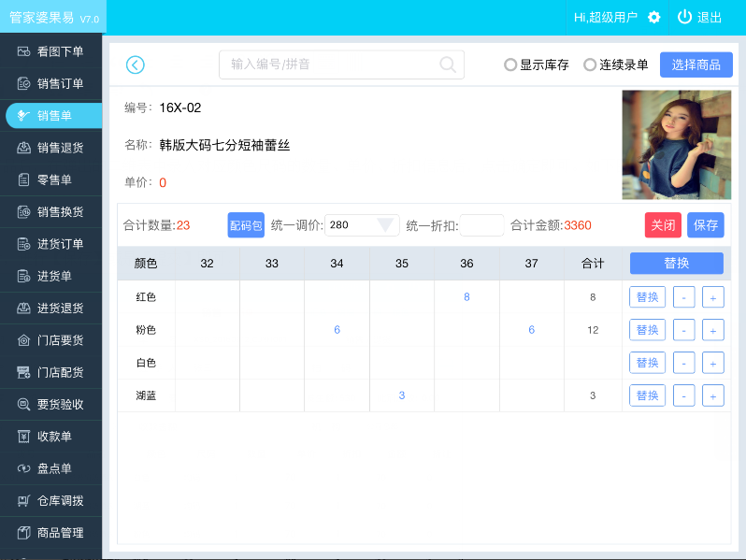The image size is (746, 560).
Task: Click the 输入编号/拼音 search field
Action: coord(341,65)
